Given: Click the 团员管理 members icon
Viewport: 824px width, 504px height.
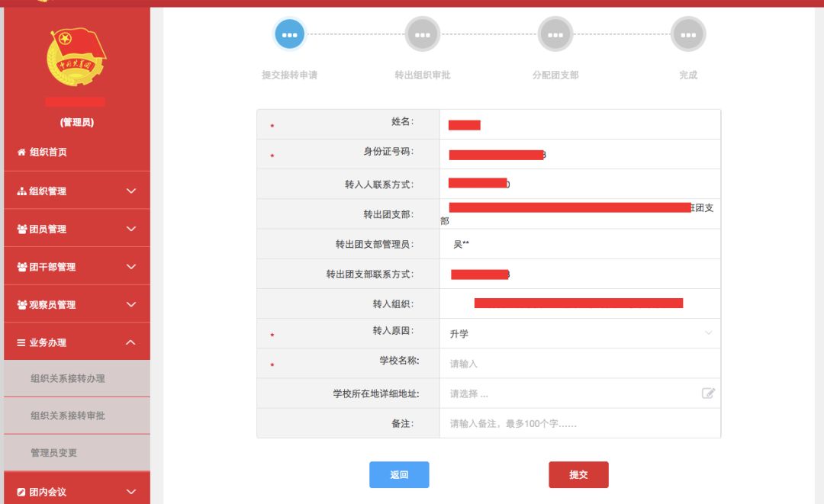Looking at the screenshot, I should point(23,228).
